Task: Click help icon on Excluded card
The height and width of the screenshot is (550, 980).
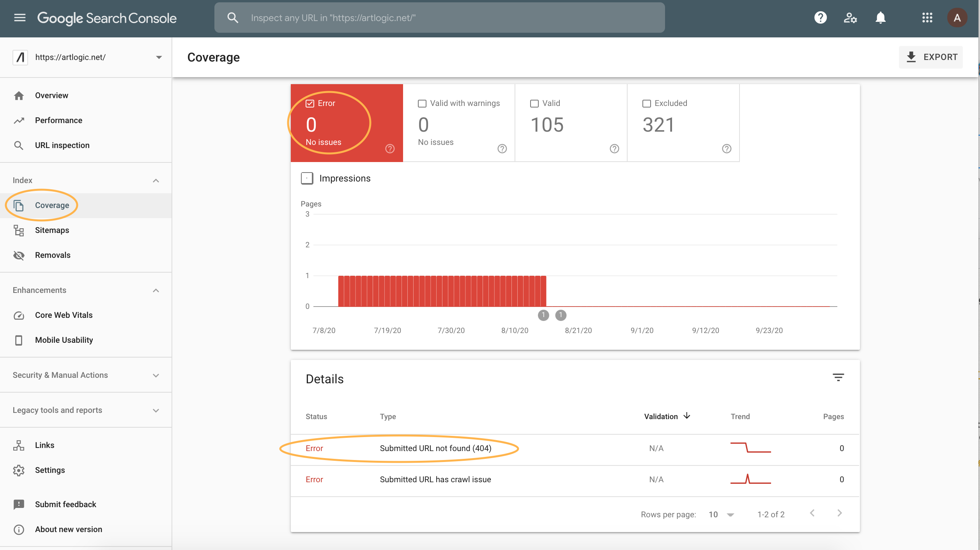Action: click(x=727, y=149)
